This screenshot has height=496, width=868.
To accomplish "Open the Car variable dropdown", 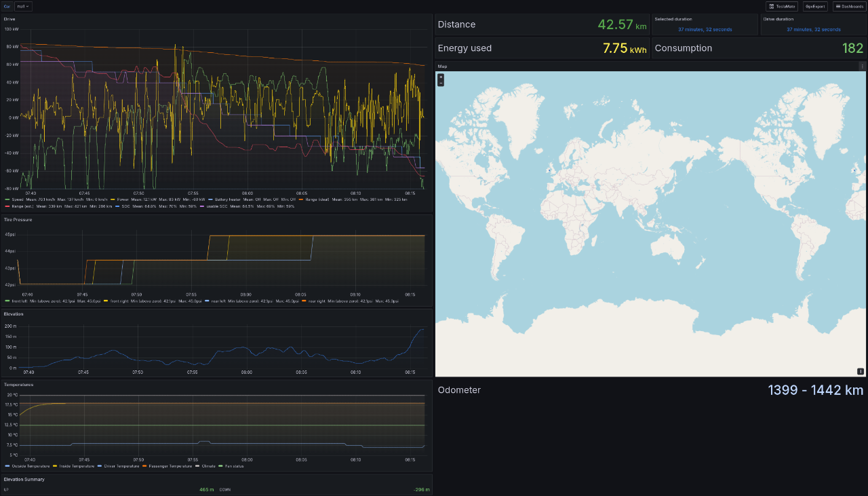I will point(24,6).
